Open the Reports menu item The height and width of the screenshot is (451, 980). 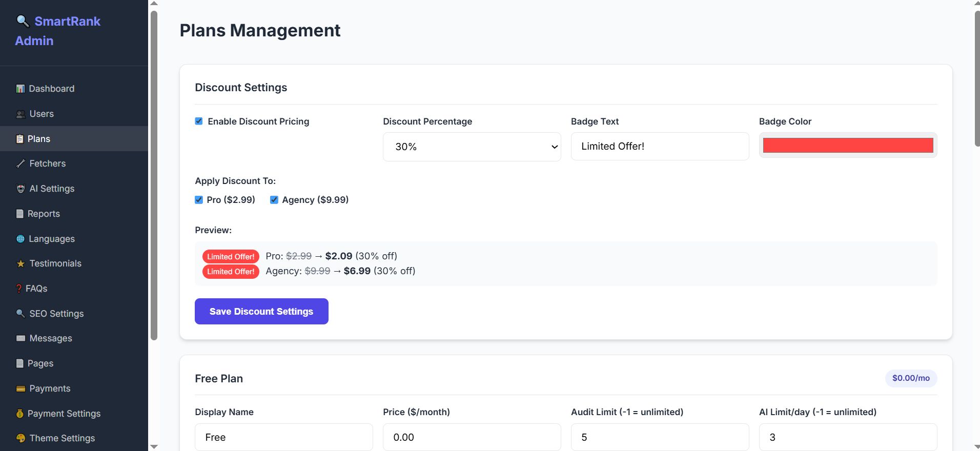pos(44,214)
